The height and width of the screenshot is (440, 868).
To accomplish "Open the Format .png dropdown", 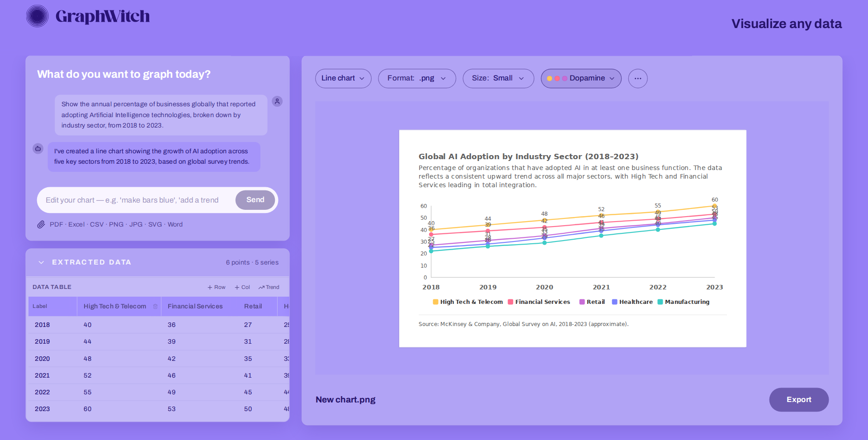I will point(417,78).
